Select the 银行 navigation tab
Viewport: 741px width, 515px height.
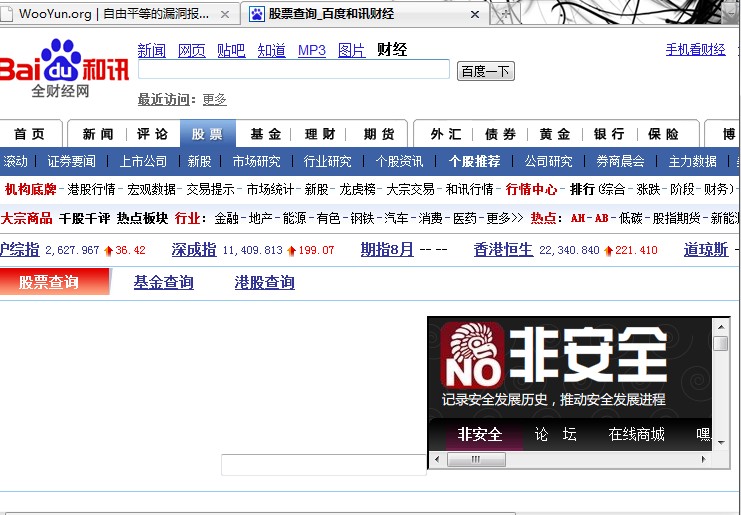point(609,134)
